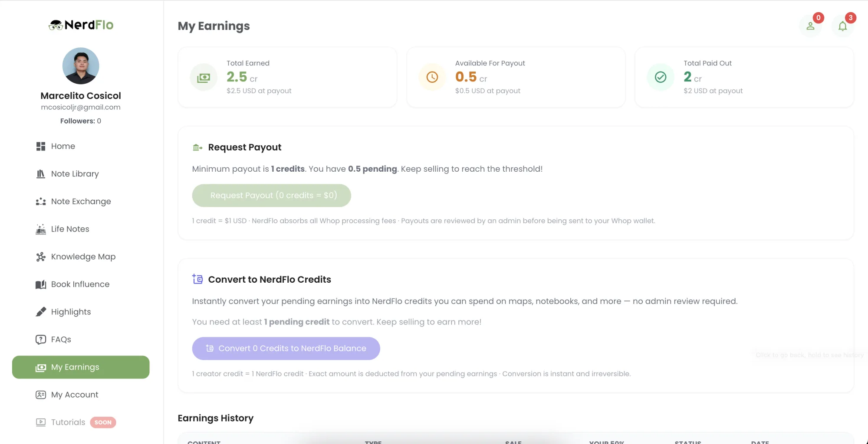Click the mcosicoljr@gmail.com email text

pos(81,107)
